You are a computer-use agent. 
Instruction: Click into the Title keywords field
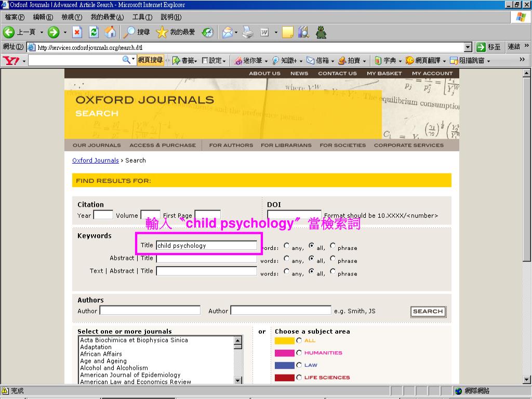(x=206, y=245)
